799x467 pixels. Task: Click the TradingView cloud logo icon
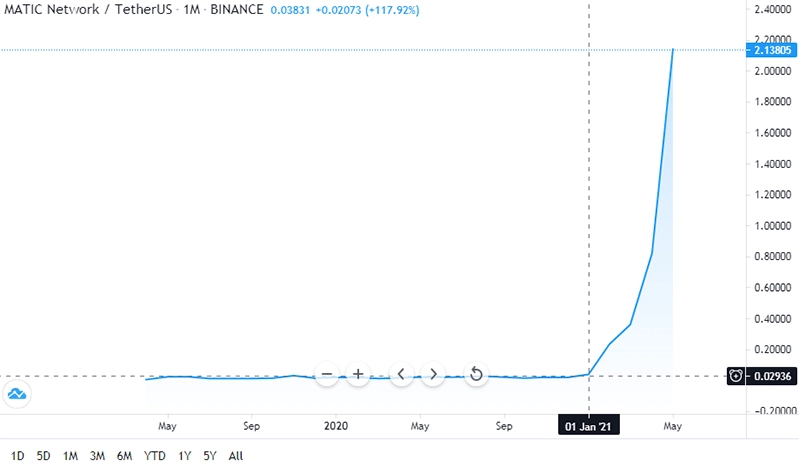point(17,394)
